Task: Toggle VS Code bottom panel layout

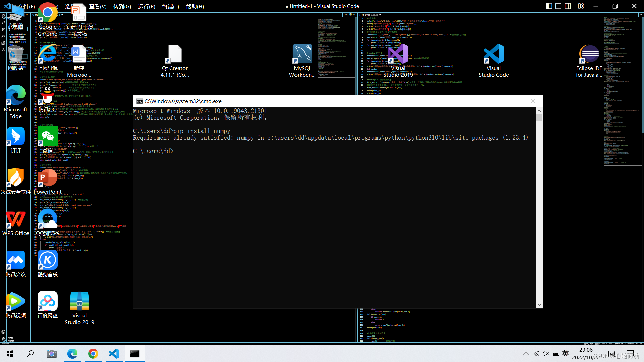Action: point(558,6)
